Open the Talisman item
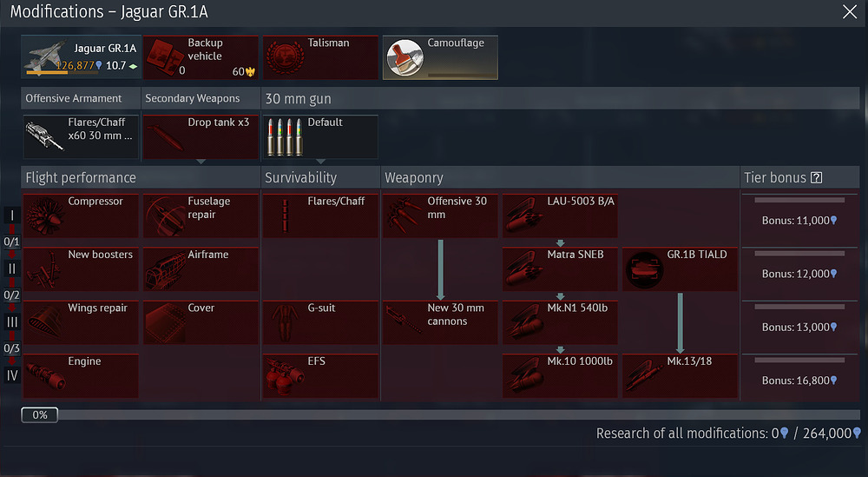This screenshot has height=477, width=868. [320, 57]
